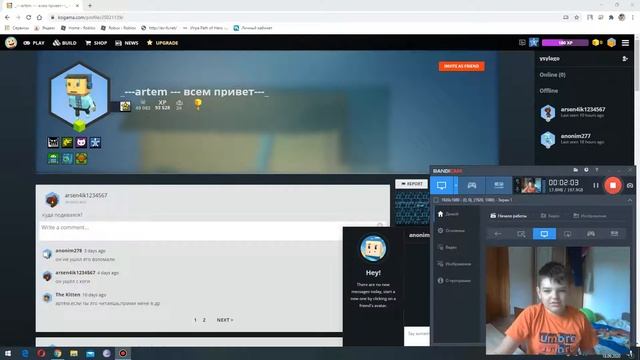Open Windows Start menu
The image size is (640, 360).
pyautogui.click(x=8, y=353)
